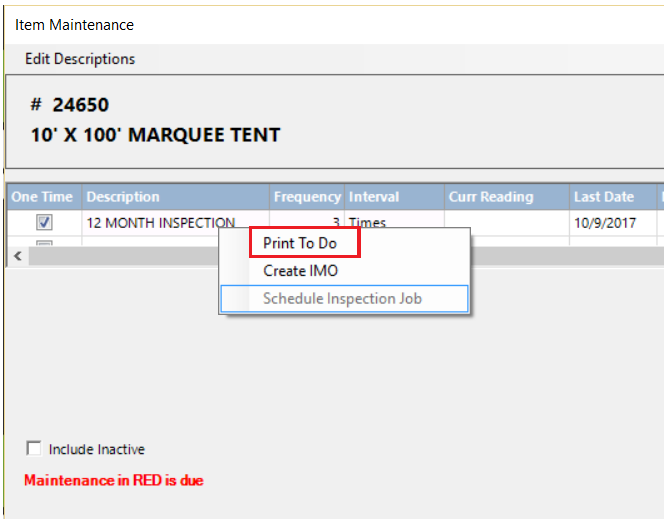The height and width of the screenshot is (519, 664).
Task: Click the empty Curr Reading cell
Action: (505, 223)
